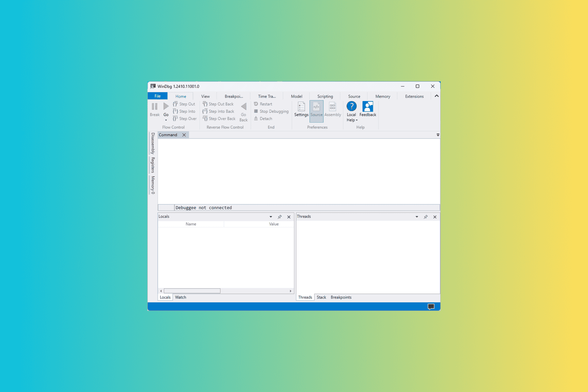Screen dimensions: 588x392
Task: Click the Name column header in Locals
Action: 191,224
